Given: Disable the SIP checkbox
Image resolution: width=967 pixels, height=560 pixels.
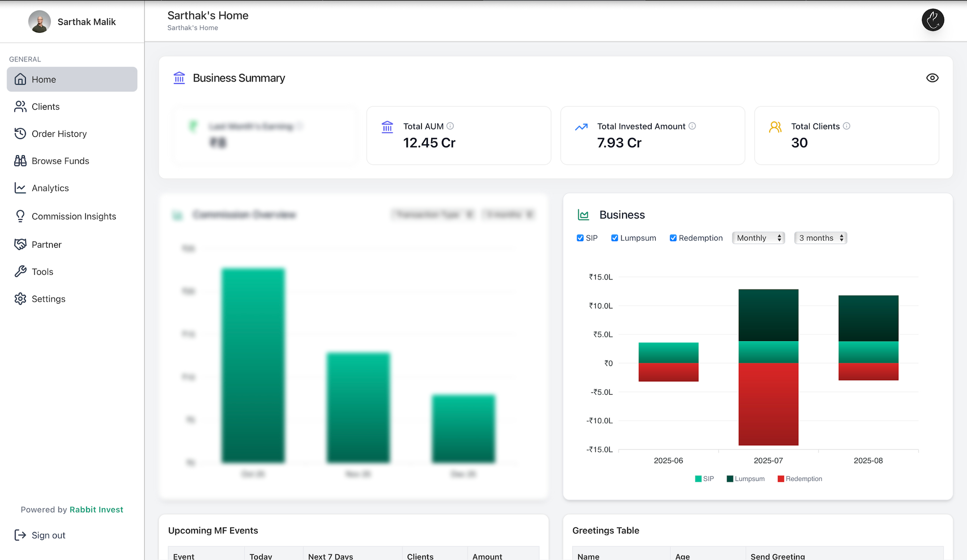Looking at the screenshot, I should click(x=580, y=238).
